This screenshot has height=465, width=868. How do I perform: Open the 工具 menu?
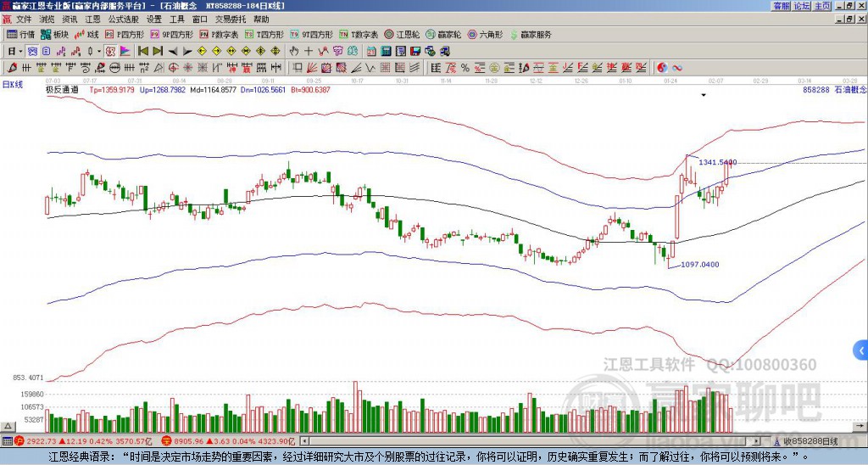click(x=177, y=20)
